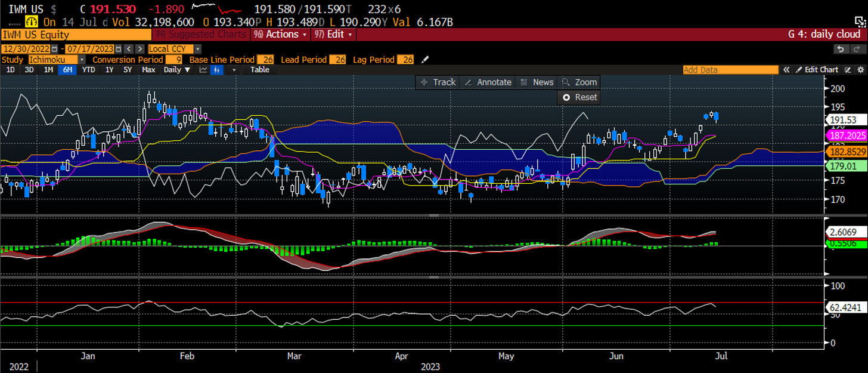Click pencil icon beside Lag Period
The width and height of the screenshot is (868, 373).
coord(425,60)
